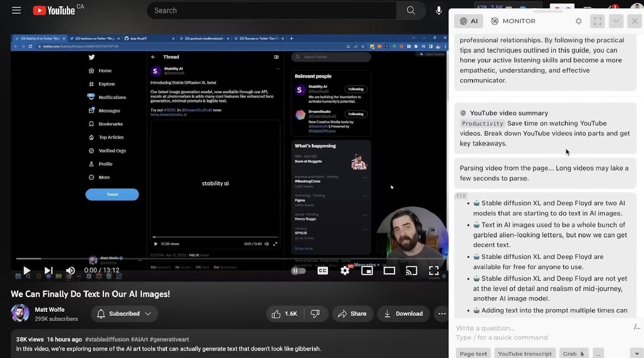The width and height of the screenshot is (644, 358).
Task: Open more actions three-dot menu below video
Action: tap(442, 314)
